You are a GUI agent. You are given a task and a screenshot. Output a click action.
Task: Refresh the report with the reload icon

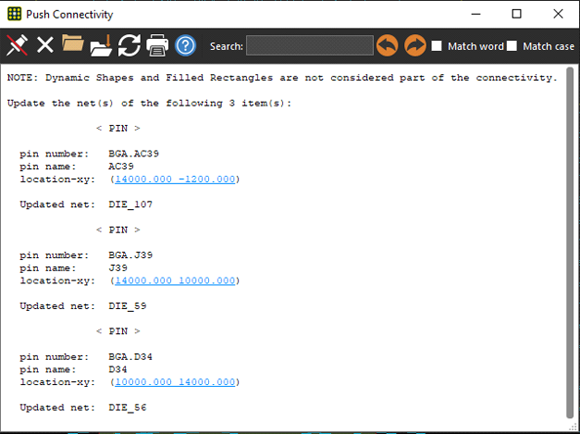coord(129,46)
